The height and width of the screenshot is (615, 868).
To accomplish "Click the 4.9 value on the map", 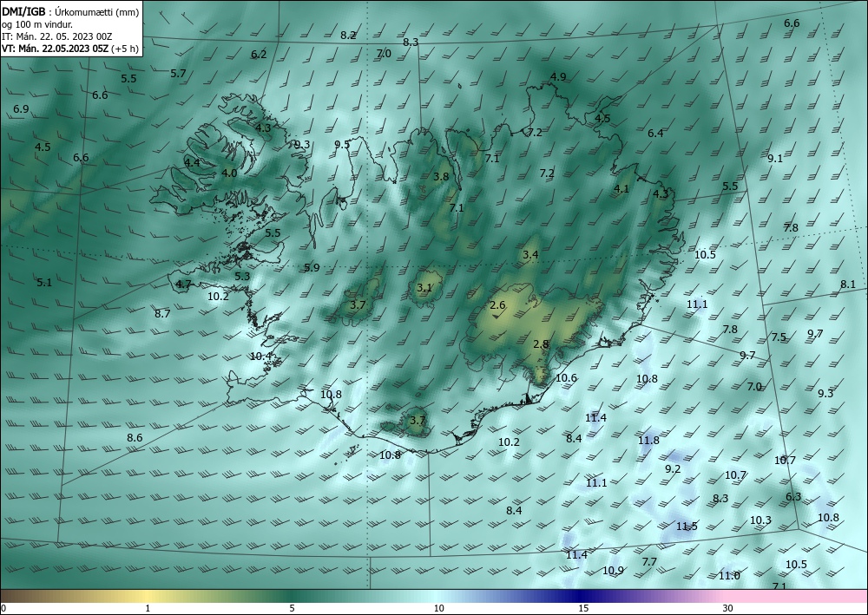I will (x=558, y=77).
